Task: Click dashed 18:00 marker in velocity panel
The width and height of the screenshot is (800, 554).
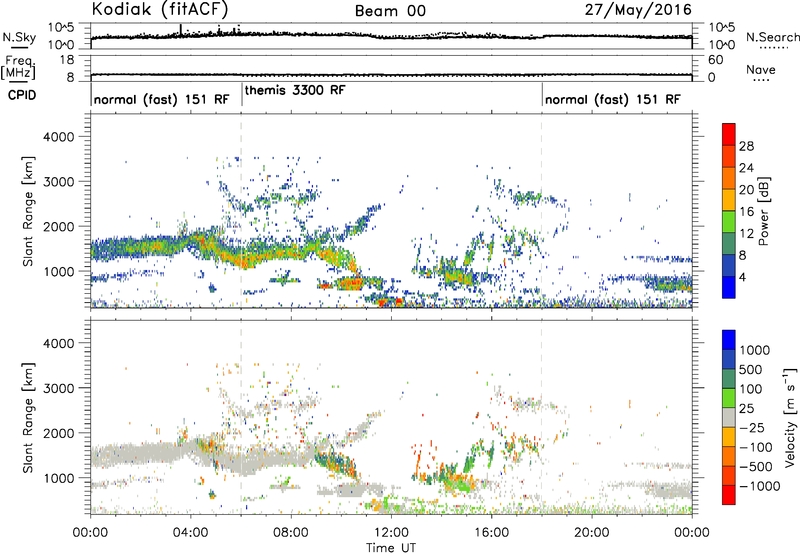Action: click(541, 417)
